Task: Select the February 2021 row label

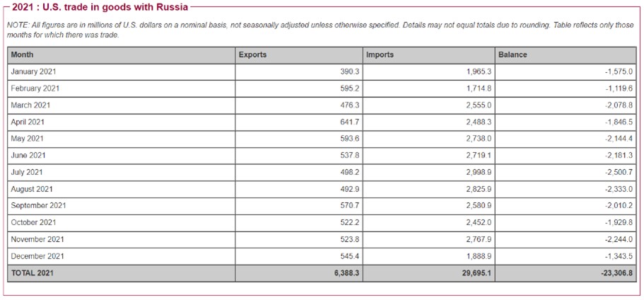Action: click(35, 88)
